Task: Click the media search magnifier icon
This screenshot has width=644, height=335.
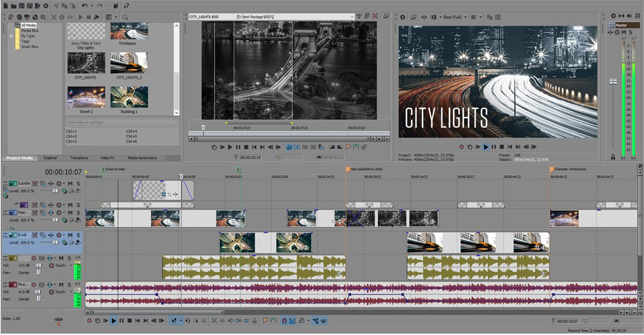Action: click(x=125, y=17)
